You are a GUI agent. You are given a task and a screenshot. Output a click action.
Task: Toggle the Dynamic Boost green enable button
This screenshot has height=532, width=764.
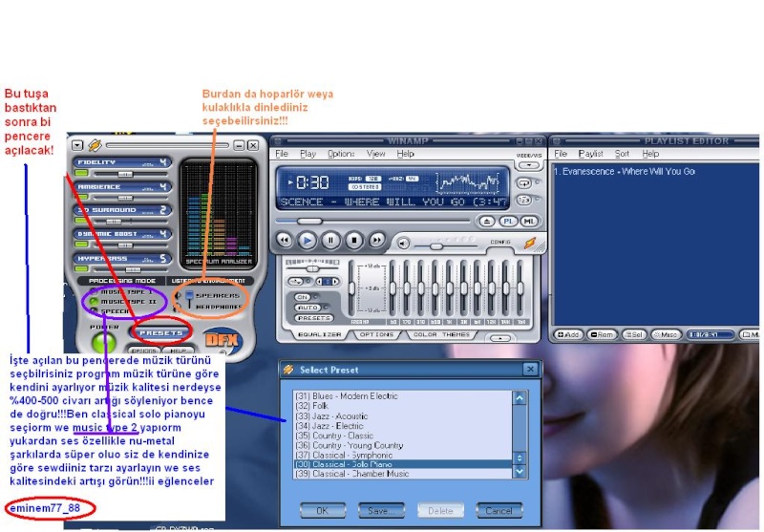[81, 245]
